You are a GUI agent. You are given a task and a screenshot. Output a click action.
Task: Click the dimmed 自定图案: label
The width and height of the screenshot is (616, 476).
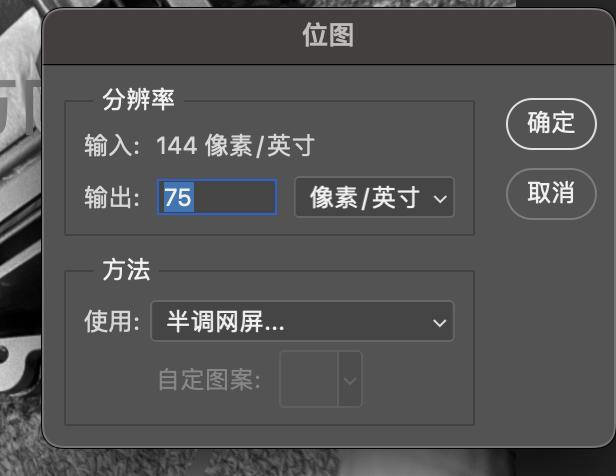click(209, 380)
